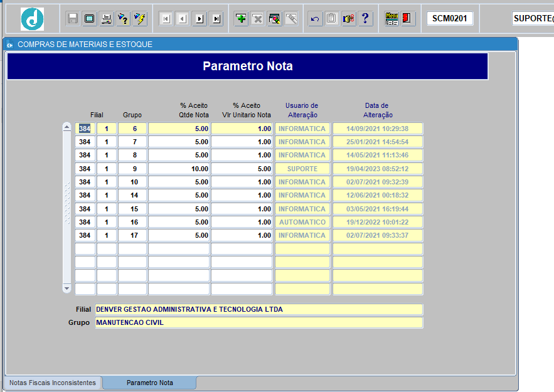Click the delete record X icon
Image resolution: width=554 pixels, height=392 pixels.
tap(258, 18)
